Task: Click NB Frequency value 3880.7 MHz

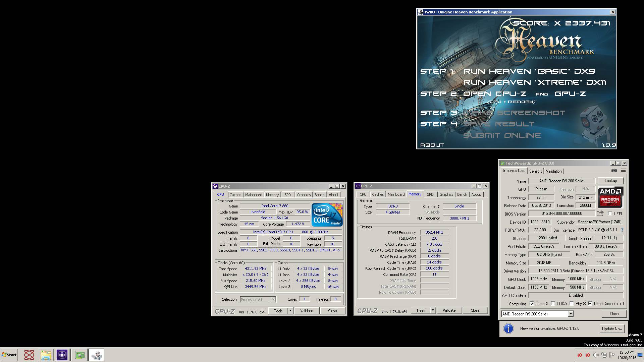Action: tap(459, 218)
